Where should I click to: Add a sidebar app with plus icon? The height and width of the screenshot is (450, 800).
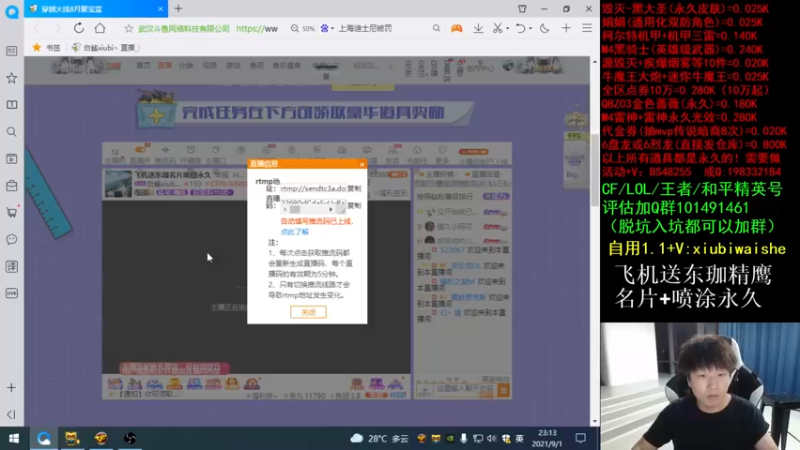pyautogui.click(x=11, y=388)
